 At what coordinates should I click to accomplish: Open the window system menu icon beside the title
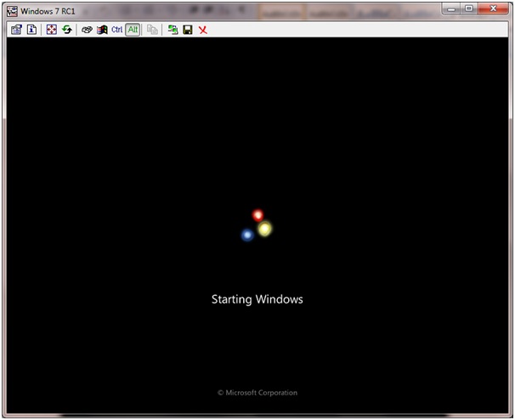[12, 11]
